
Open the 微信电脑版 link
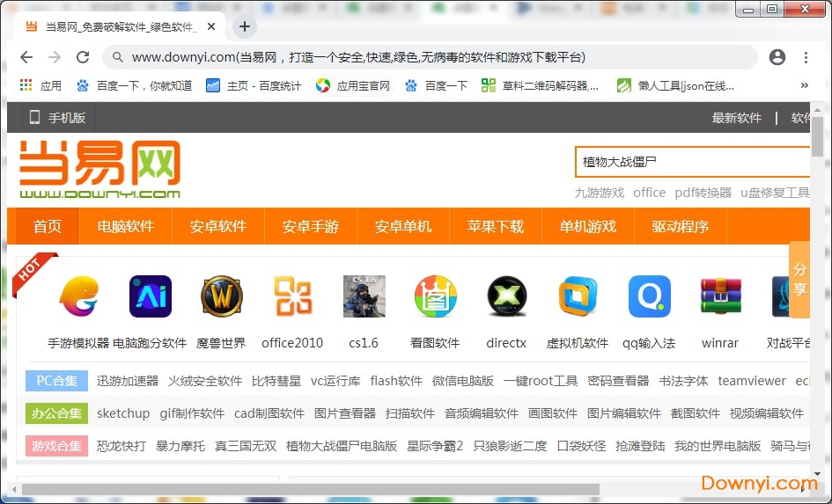point(463,381)
